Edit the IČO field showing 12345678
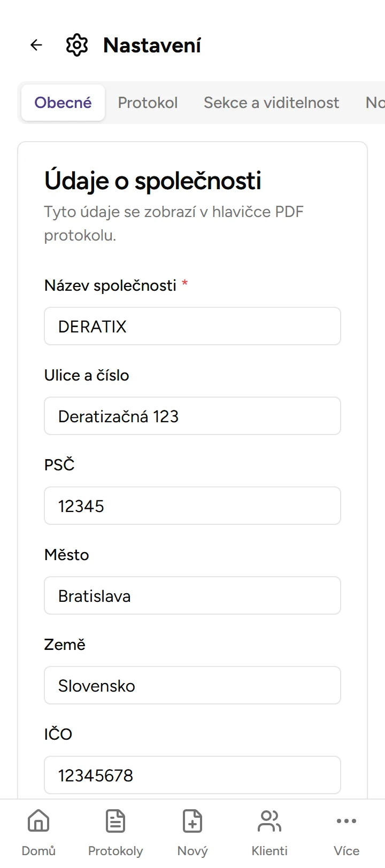This screenshot has width=385, height=868. 192,776
